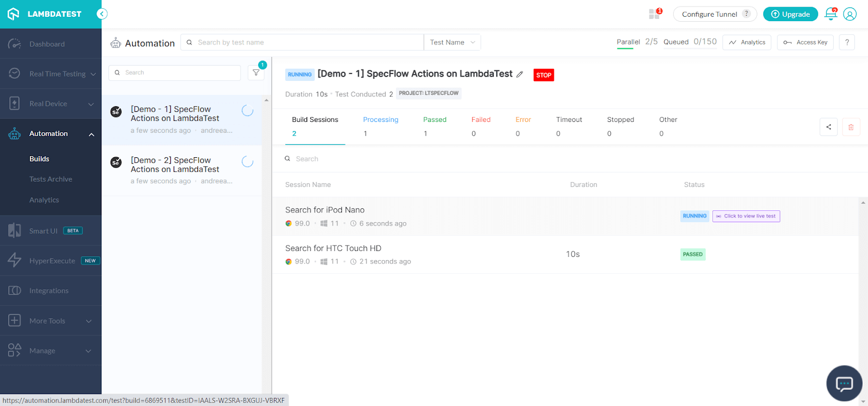The image size is (868, 406).
Task: Click the builds list scrollbar up arrow
Action: (x=266, y=100)
